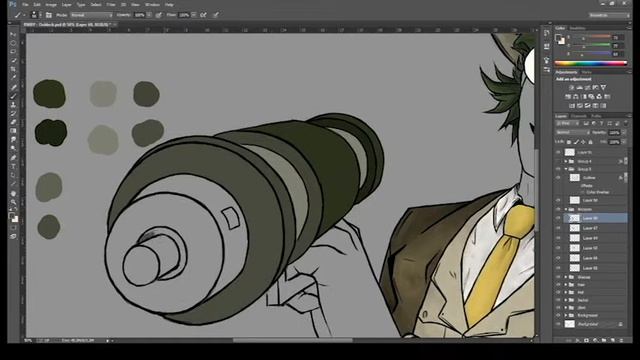Screen dimensions: 640x360
Task: Add a layer mask
Action: coord(587,340)
